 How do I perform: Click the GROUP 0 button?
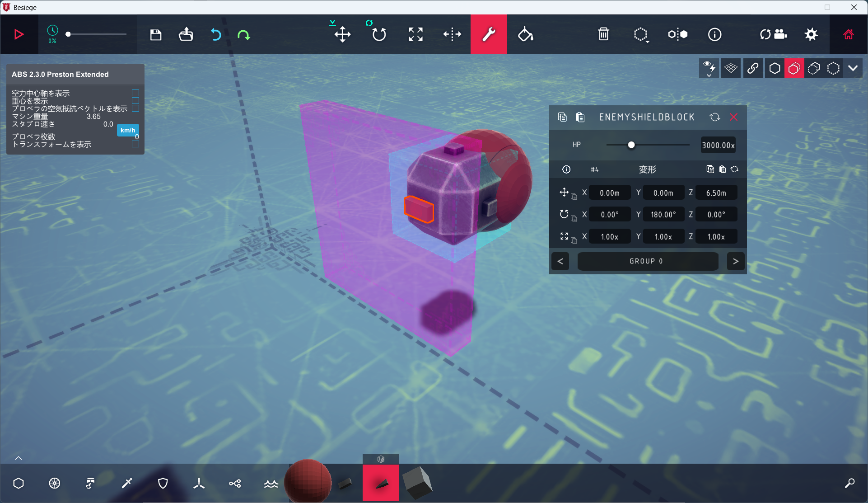click(x=648, y=261)
